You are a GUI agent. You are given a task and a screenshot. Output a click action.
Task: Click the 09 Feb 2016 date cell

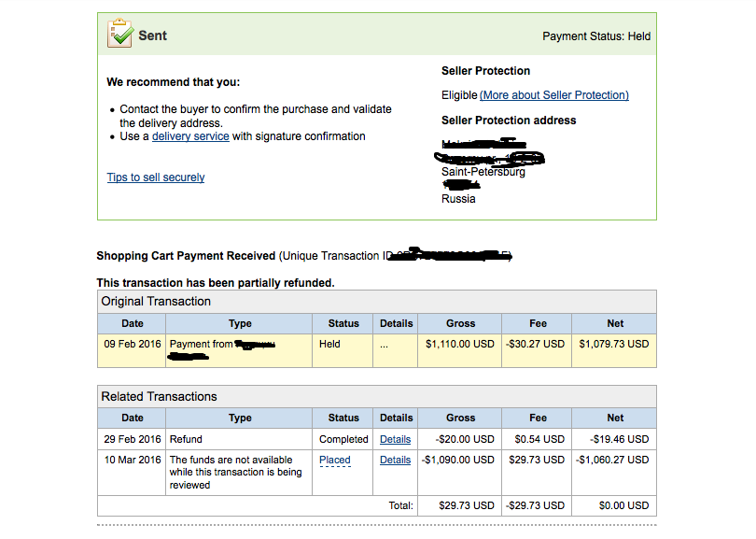[x=133, y=344]
